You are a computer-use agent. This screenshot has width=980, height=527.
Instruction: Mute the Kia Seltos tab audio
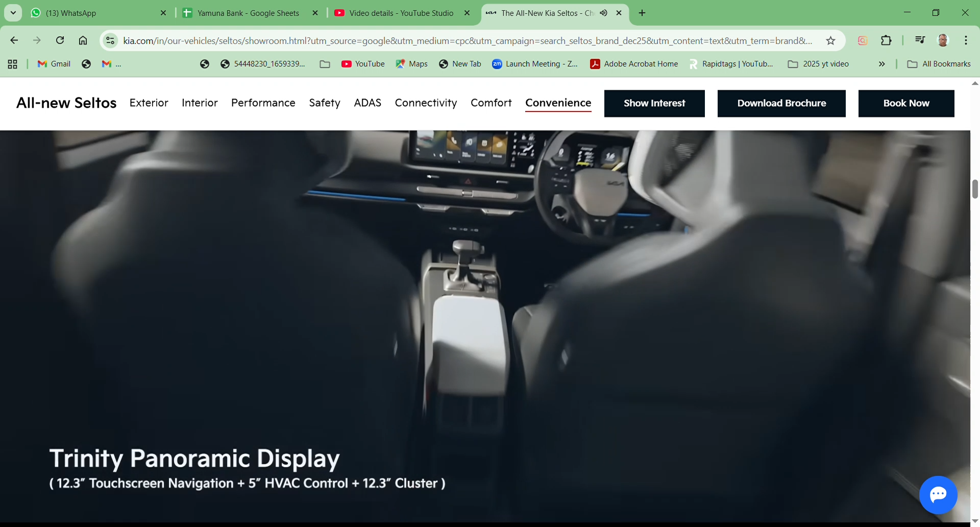(604, 13)
